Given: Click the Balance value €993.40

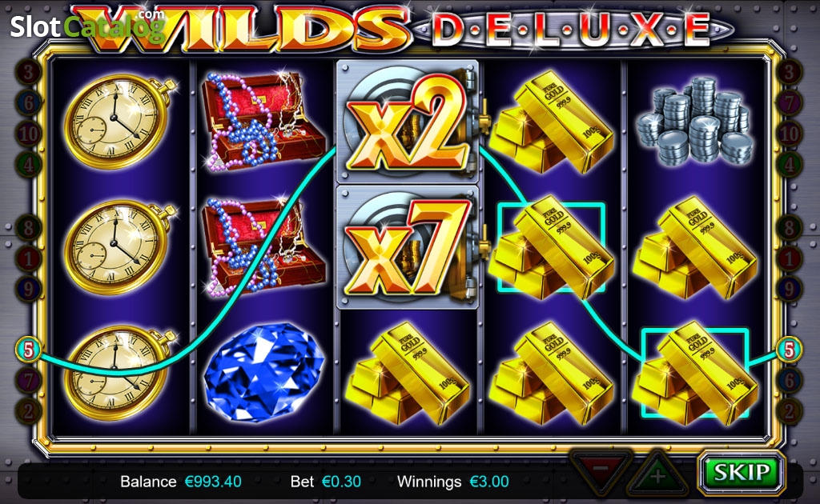Looking at the screenshot, I should click(213, 482).
